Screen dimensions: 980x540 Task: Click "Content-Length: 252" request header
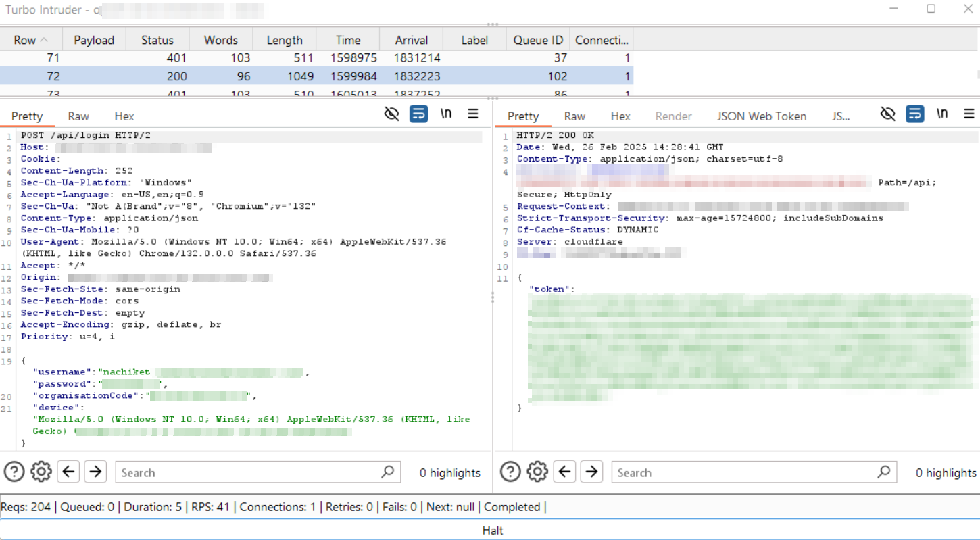77,170
